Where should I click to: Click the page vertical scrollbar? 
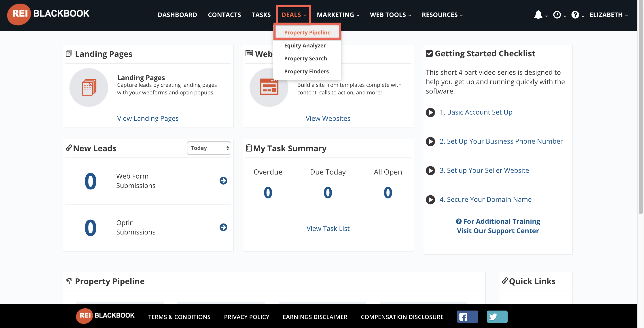click(x=640, y=108)
